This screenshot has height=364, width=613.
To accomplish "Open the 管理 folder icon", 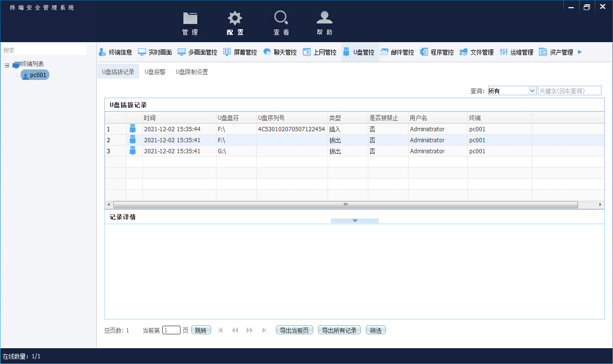I will [x=190, y=19].
